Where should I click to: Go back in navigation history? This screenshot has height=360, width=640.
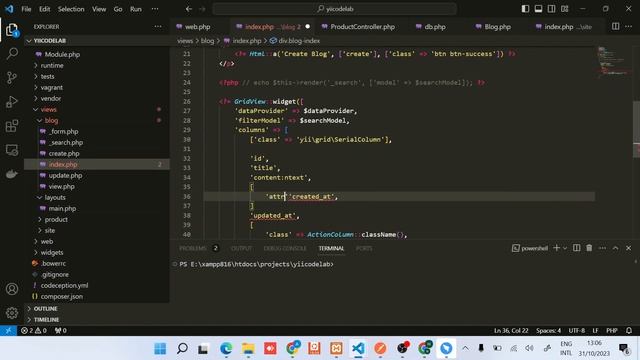(x=189, y=9)
